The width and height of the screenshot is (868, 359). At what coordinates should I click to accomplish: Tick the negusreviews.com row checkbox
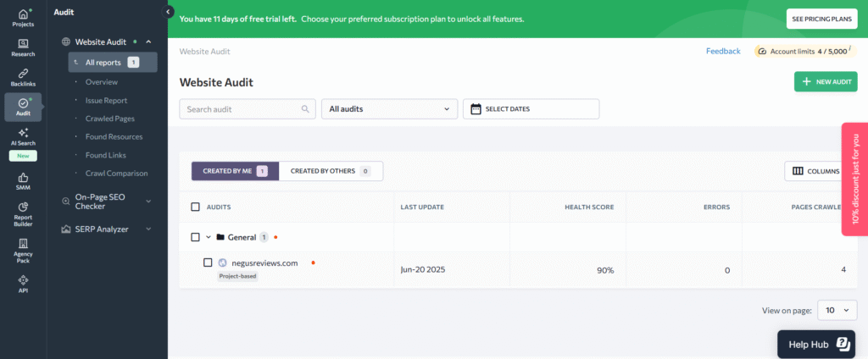point(208,262)
